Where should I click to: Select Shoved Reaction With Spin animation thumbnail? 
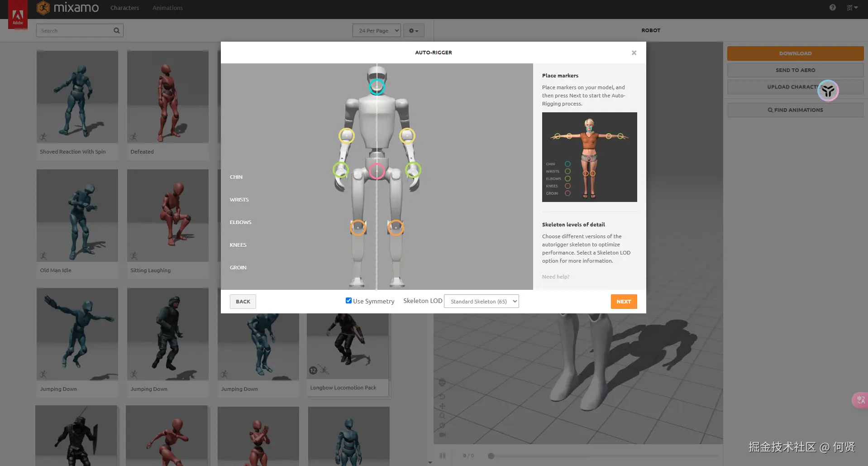point(77,97)
